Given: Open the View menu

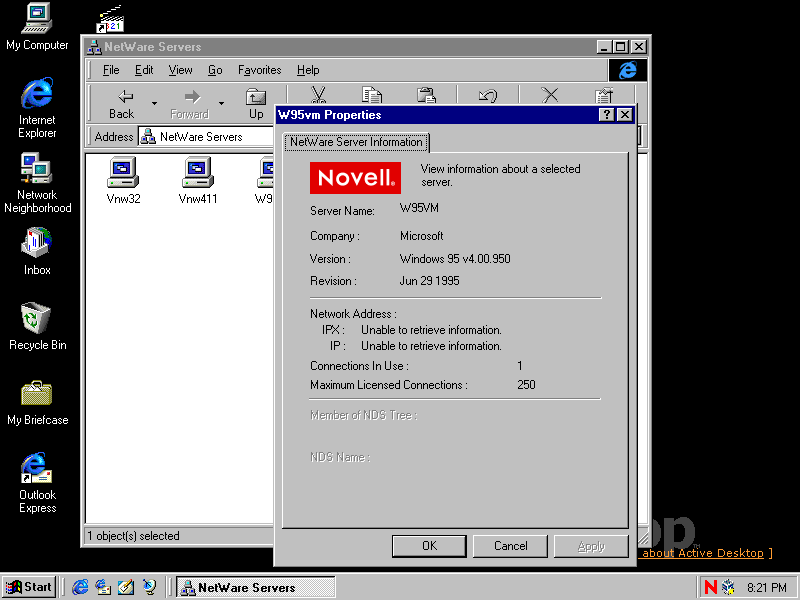Looking at the screenshot, I should 181,70.
